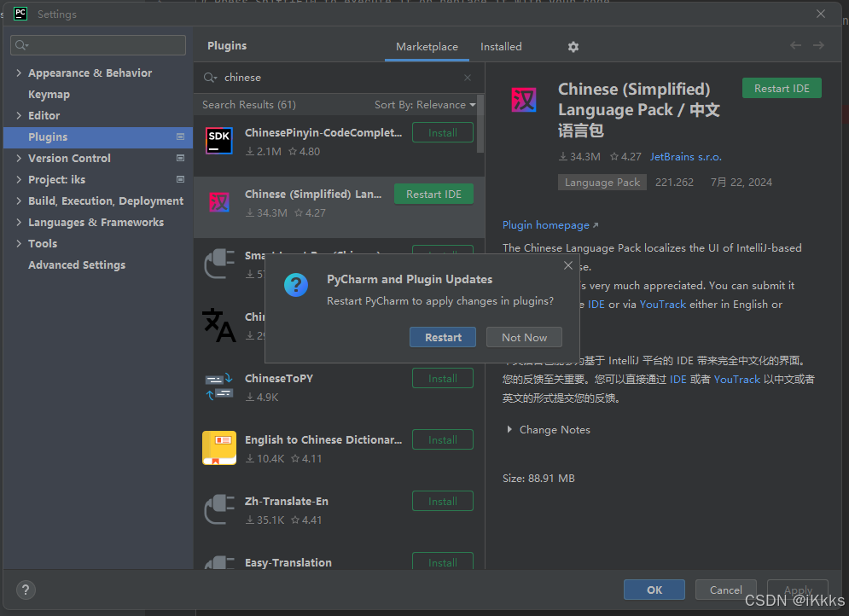
Task: Click the plugin list scrollbar thumb
Action: [x=480, y=124]
